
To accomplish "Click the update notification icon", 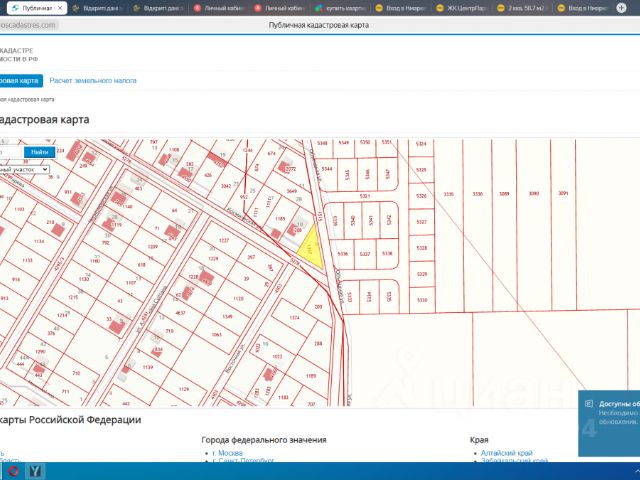I will [589, 405].
